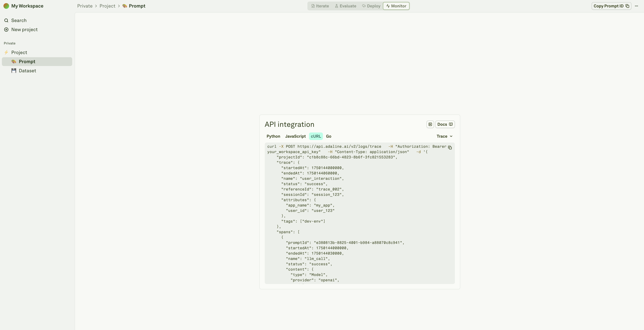Navigate to Private via the breadcrumb

point(84,6)
